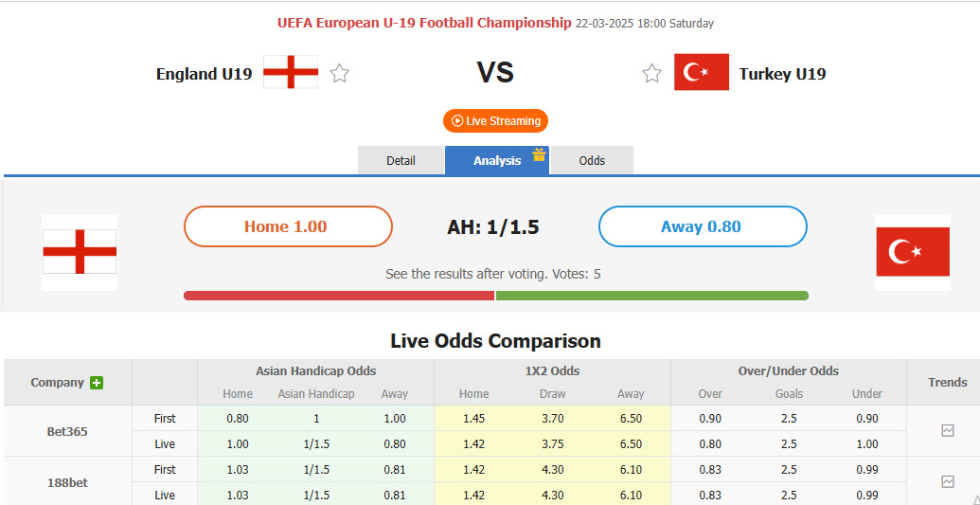980x505 pixels.
Task: Click the England flag beside the team name
Action: pos(291,72)
